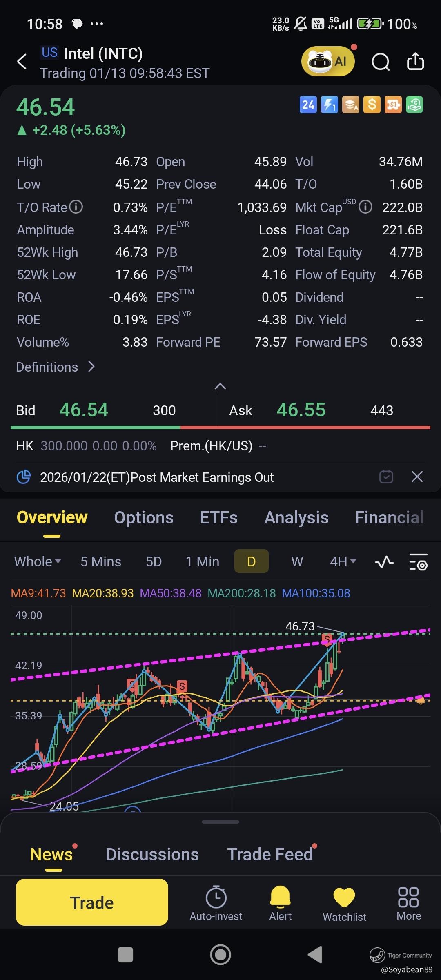Open Mkt Cap info icon
The height and width of the screenshot is (980, 441).
365,207
